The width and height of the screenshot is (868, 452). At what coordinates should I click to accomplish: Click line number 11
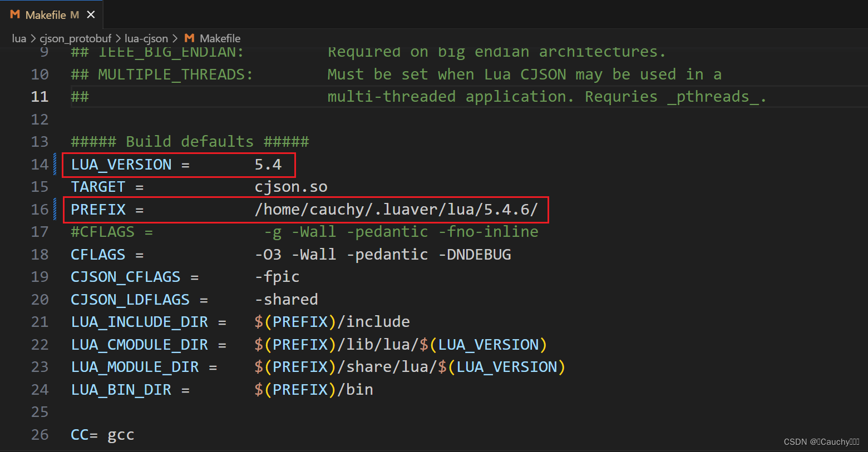pyautogui.click(x=40, y=97)
